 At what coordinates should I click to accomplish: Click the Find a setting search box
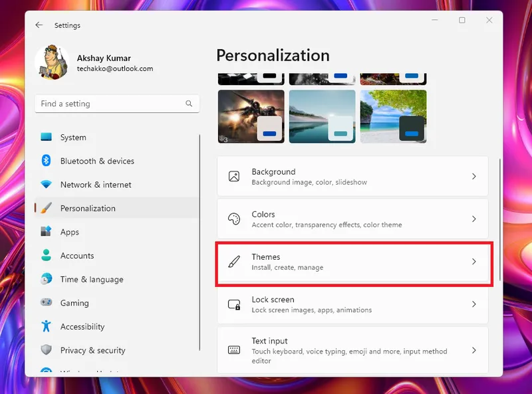[x=117, y=104]
